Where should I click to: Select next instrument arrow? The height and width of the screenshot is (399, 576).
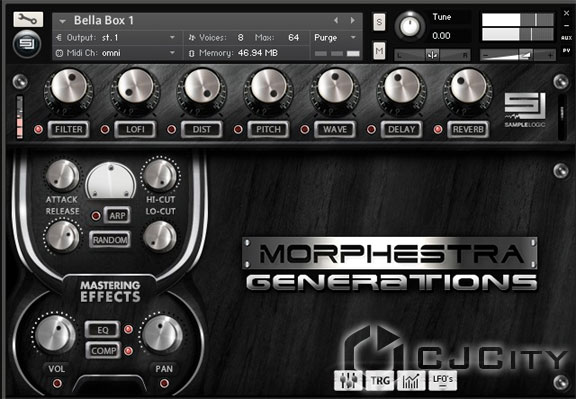[353, 21]
